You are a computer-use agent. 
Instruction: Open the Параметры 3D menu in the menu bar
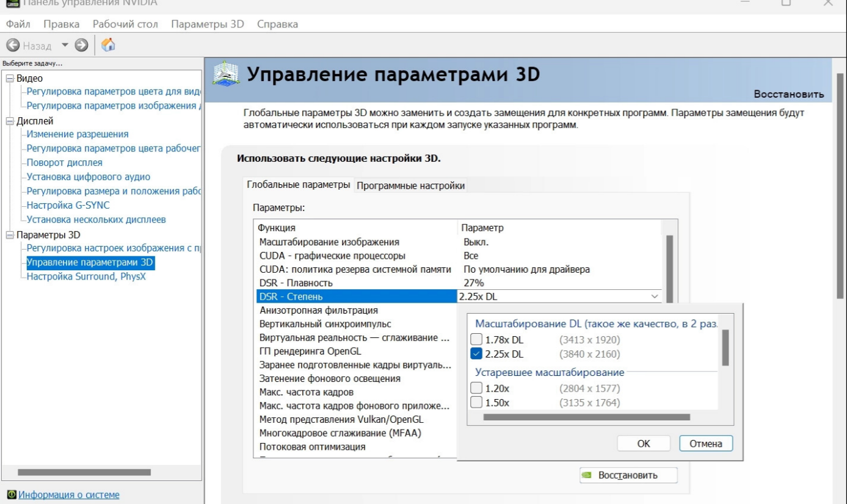[208, 24]
